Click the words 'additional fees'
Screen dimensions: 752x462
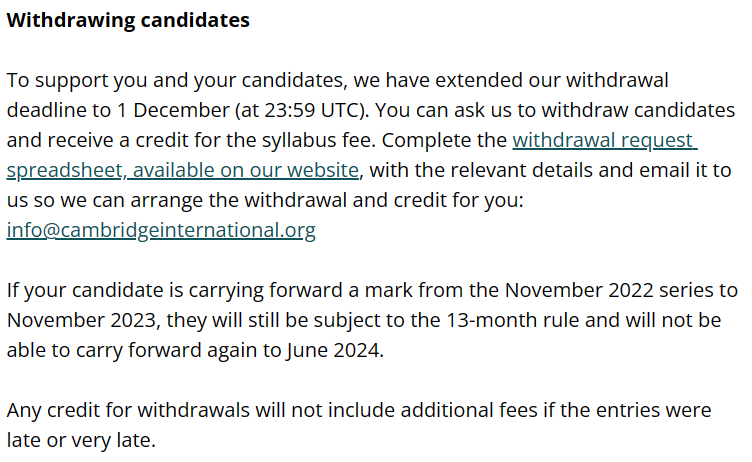[469, 410]
